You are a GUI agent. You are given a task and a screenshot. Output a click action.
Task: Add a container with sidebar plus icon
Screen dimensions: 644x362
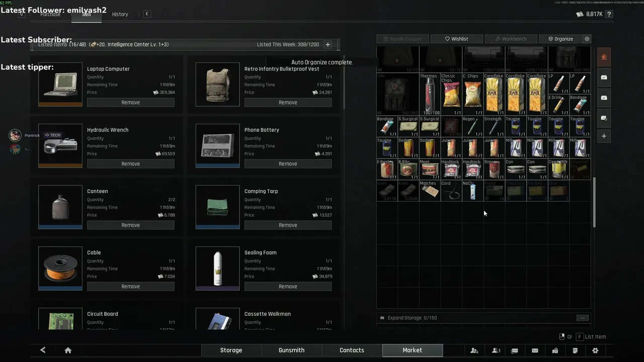click(x=604, y=136)
